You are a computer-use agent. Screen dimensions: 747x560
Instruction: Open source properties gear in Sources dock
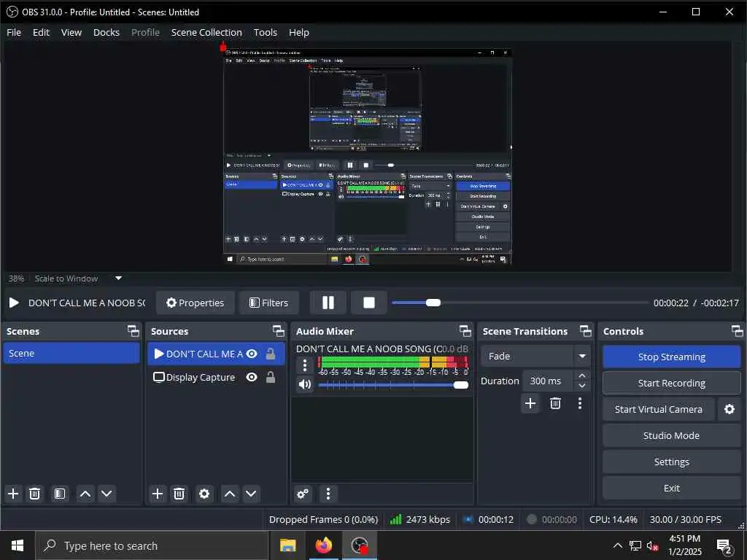click(x=204, y=494)
